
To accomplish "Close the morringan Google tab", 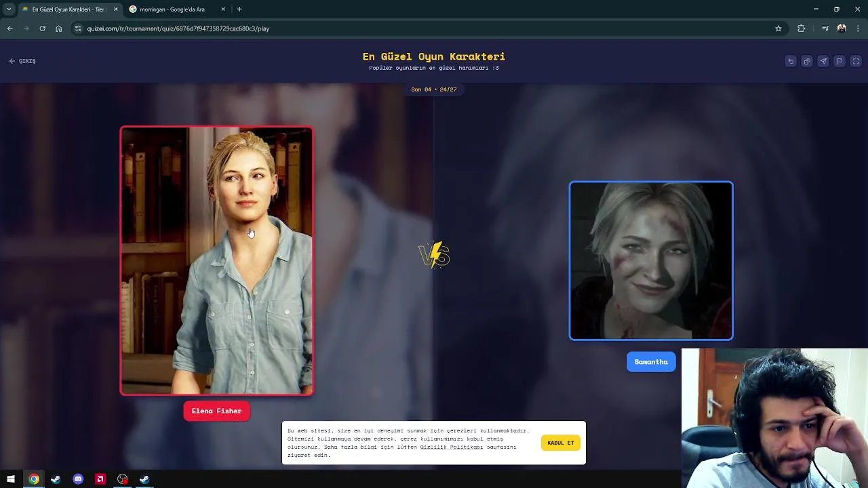I will [223, 9].
